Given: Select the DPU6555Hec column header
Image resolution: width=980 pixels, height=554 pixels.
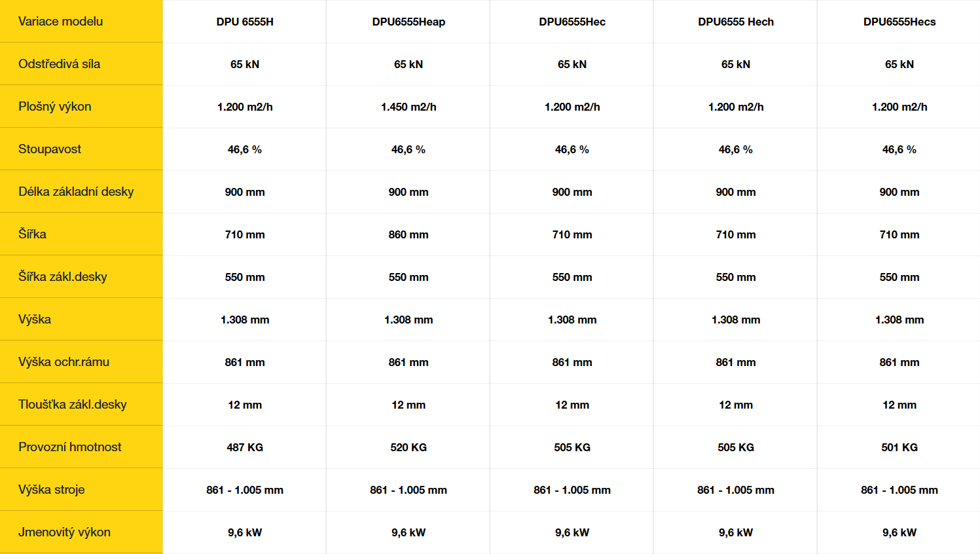Looking at the screenshot, I should tap(572, 22).
